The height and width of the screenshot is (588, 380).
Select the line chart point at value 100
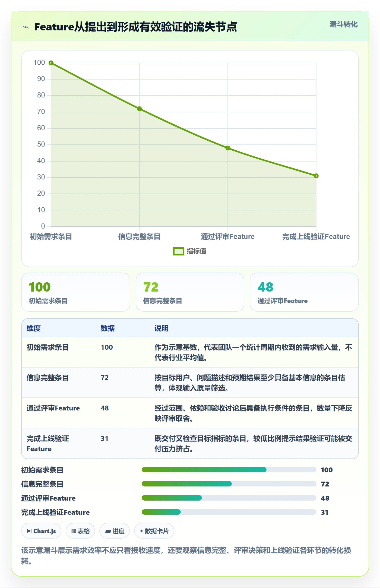click(x=51, y=63)
